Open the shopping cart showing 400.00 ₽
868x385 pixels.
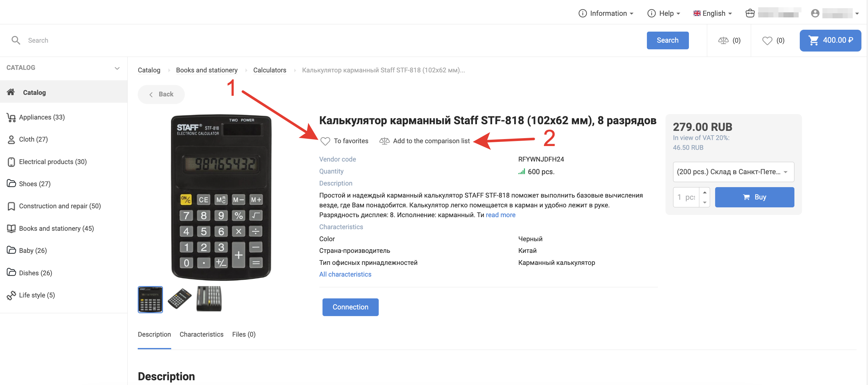click(x=830, y=40)
